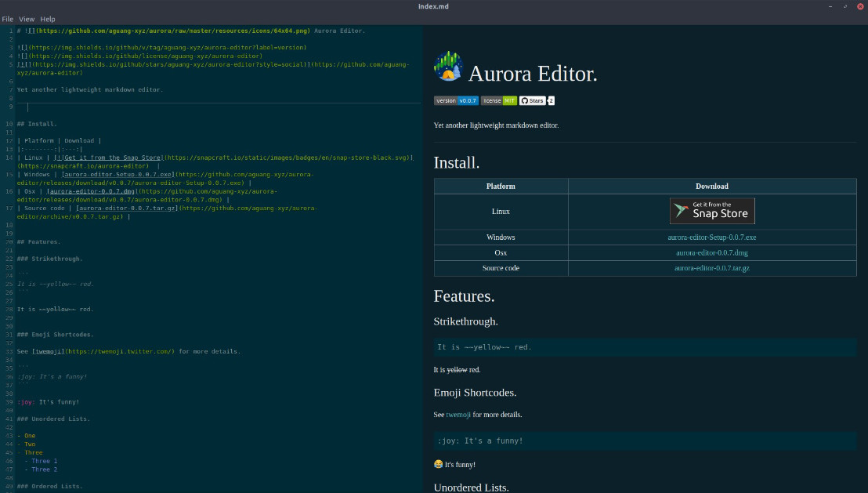The image size is (868, 493).
Task: Click the 'Download' table header in preview
Action: (x=712, y=186)
